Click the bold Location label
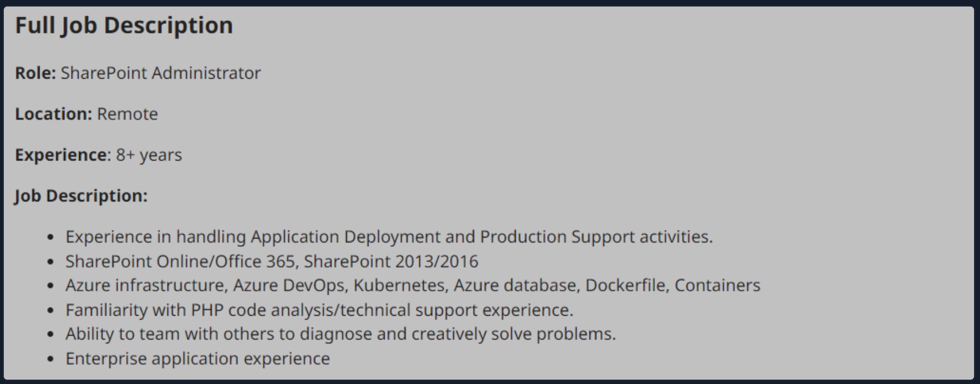This screenshot has width=980, height=384. coord(54,114)
